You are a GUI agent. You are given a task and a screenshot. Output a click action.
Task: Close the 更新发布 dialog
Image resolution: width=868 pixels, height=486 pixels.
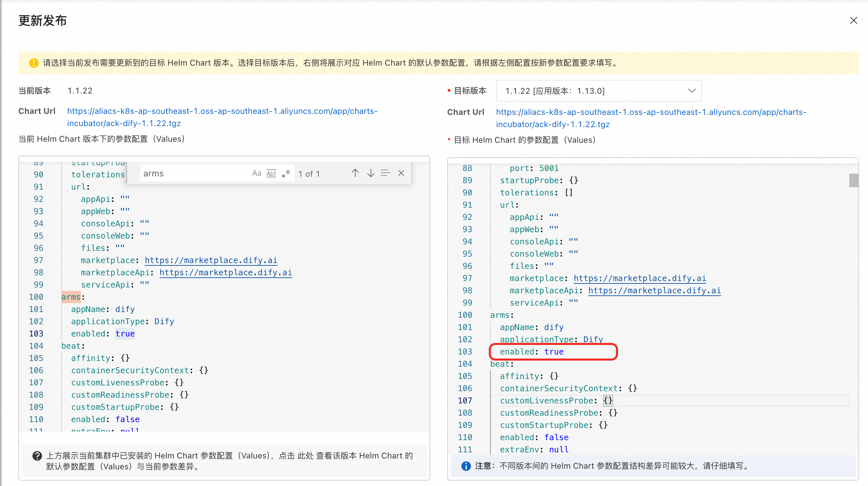click(x=853, y=21)
